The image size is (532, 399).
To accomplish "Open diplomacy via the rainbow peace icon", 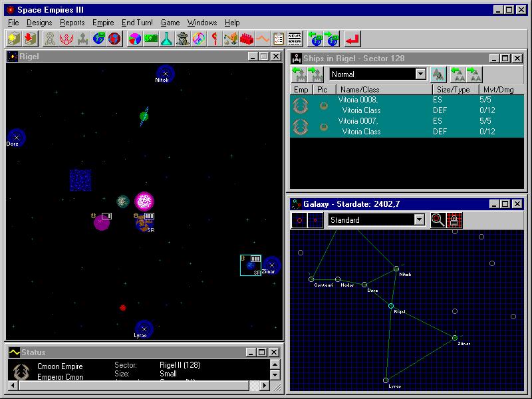I will [198, 39].
